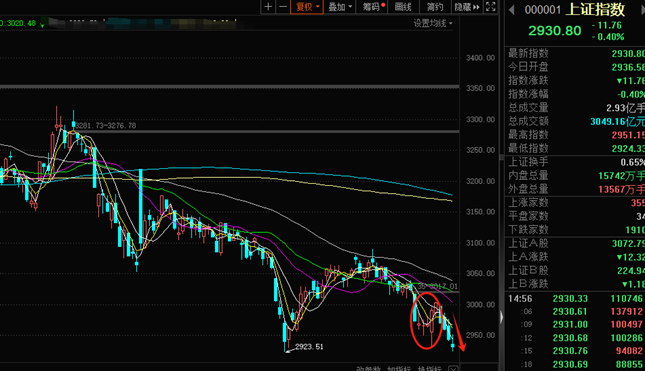Toggle 隐藏 to hide side panel
Image resolution: width=645 pixels, height=371 pixels.
(x=466, y=7)
